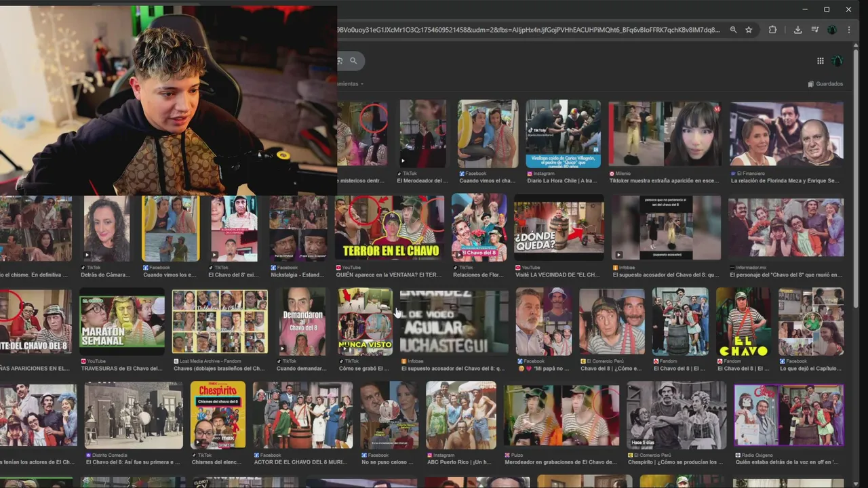This screenshot has width=868, height=488.
Task: Open 'Mi papá no ...' Facebook link
Action: (x=542, y=369)
